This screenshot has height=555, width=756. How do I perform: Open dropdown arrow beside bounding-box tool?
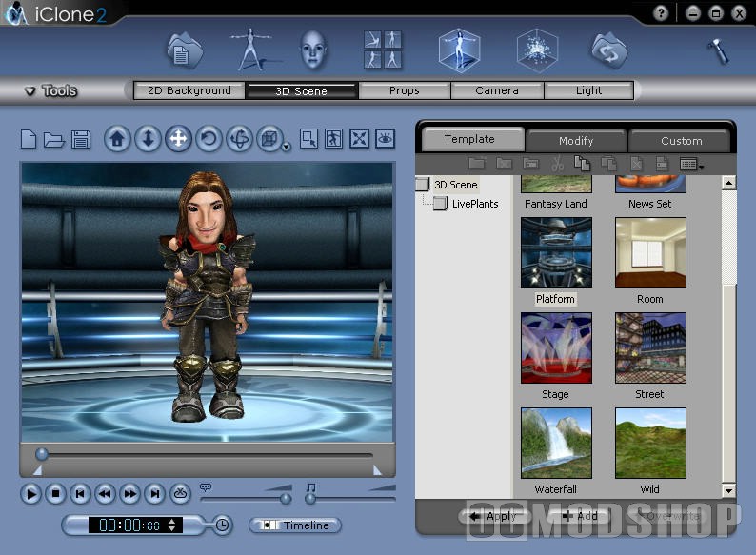coord(286,147)
